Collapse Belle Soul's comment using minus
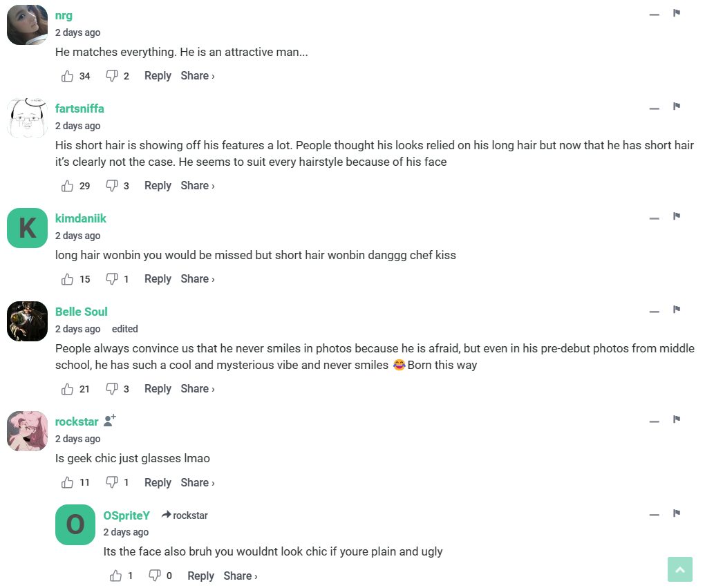The width and height of the screenshot is (705, 588). (x=654, y=312)
